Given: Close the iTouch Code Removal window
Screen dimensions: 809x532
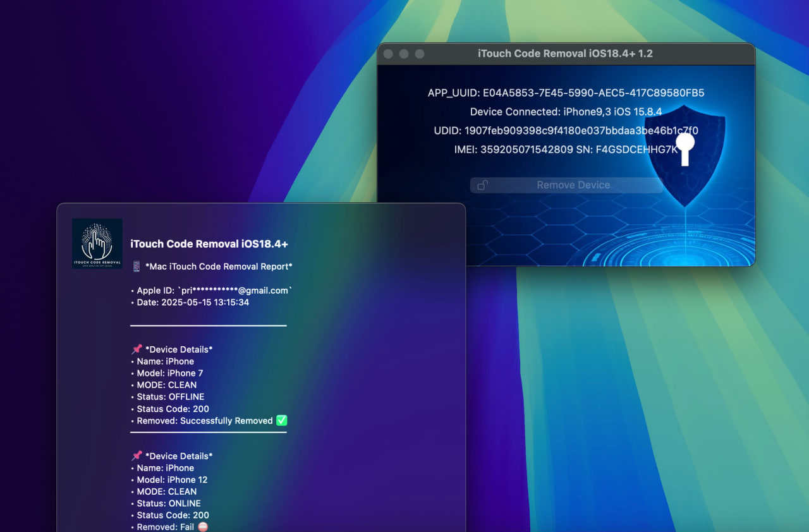Looking at the screenshot, I should click(389, 54).
